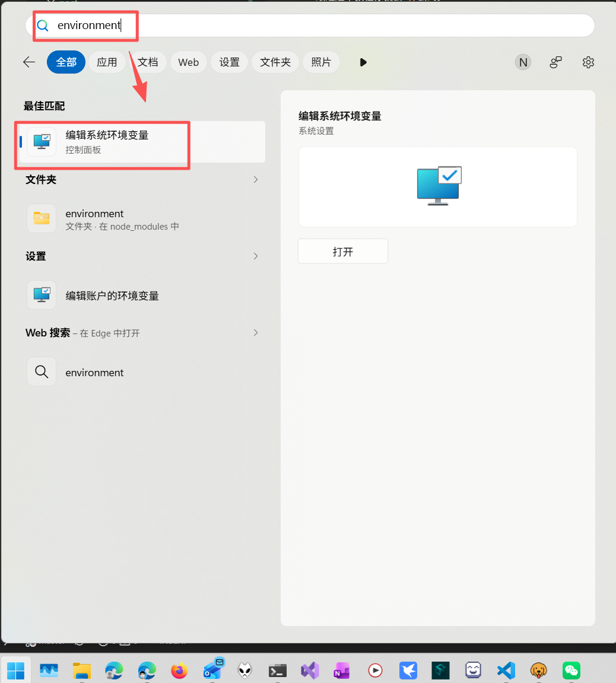Open Windows Start menu on taskbar

click(15, 671)
